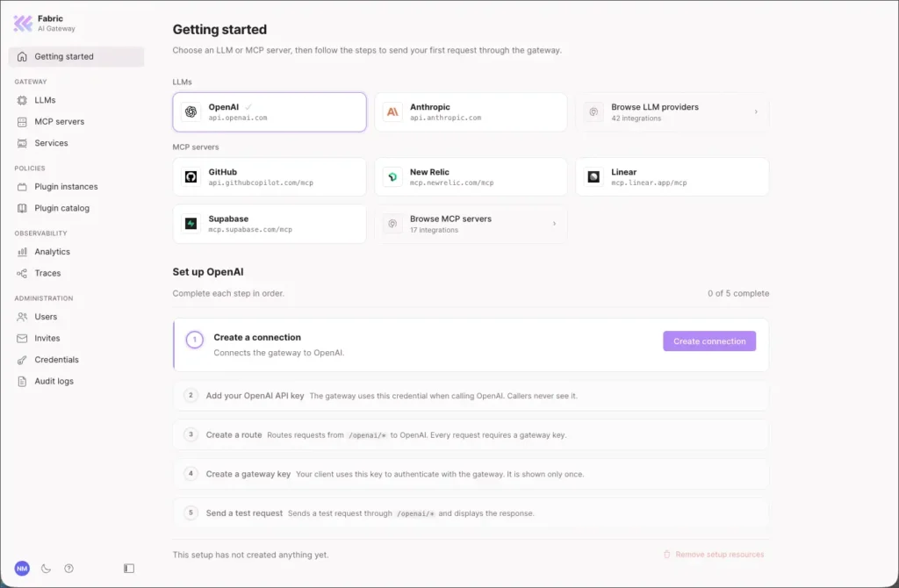The image size is (899, 588).
Task: Open Users in sidebar
Action: (76, 317)
